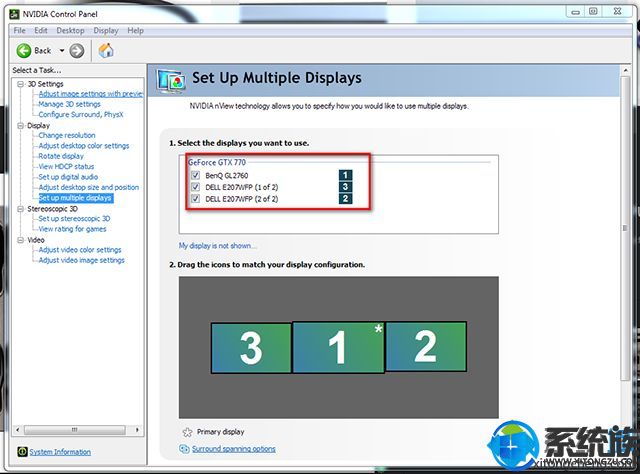Open Adjust image settings with preview

(91, 94)
